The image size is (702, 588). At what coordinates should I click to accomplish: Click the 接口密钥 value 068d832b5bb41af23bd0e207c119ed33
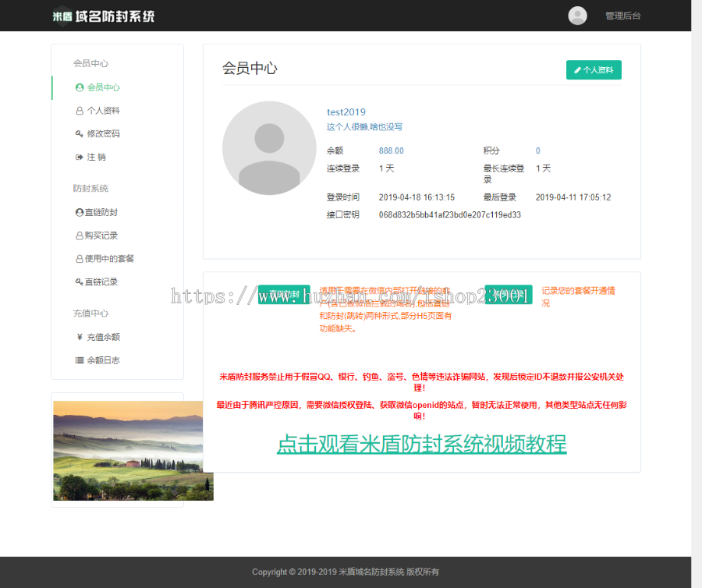pos(450,214)
